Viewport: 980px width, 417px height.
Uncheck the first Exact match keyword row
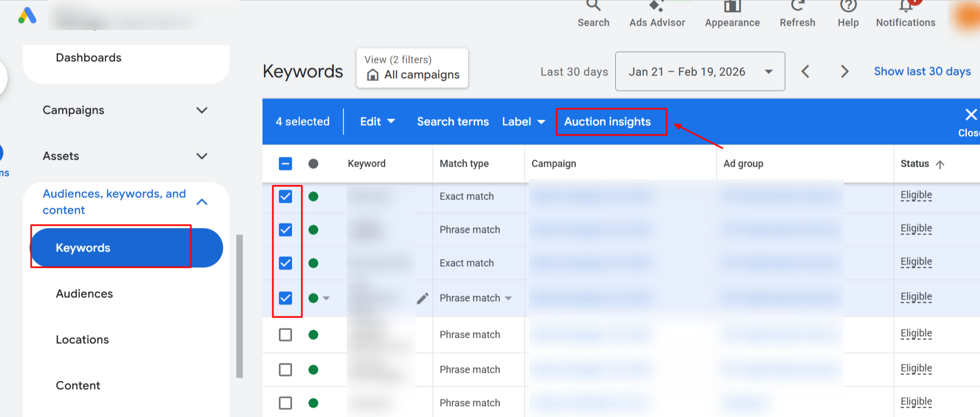(285, 197)
